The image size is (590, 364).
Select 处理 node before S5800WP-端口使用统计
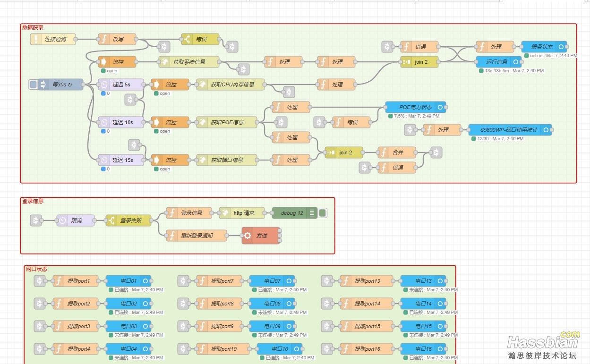(x=442, y=130)
